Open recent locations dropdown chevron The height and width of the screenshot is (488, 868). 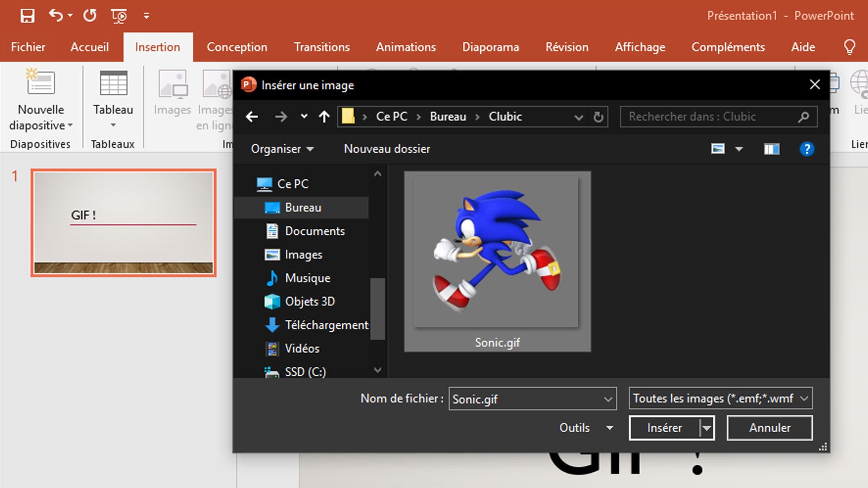point(304,117)
